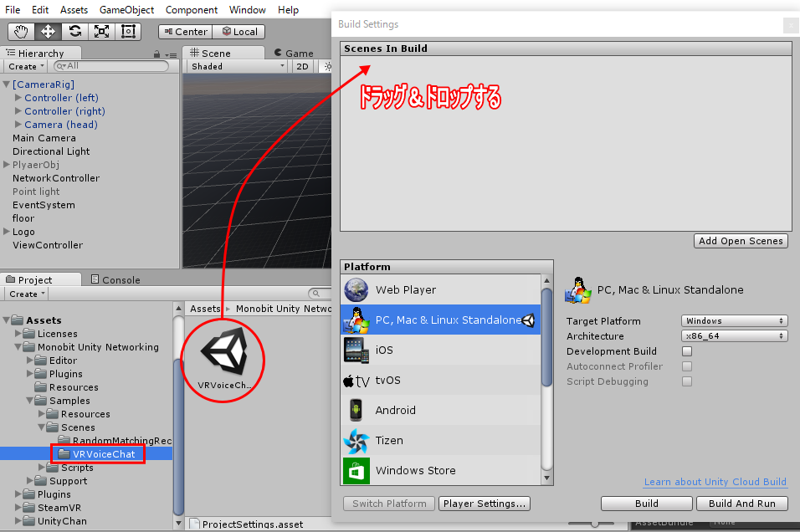Lock the Hierarchy panel
The width and height of the screenshot is (800, 532).
pyautogui.click(x=156, y=54)
